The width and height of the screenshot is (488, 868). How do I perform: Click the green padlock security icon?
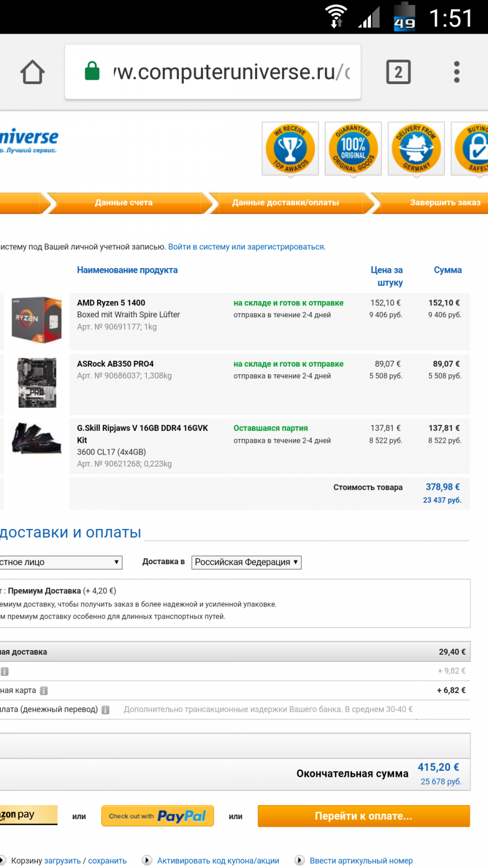92,71
